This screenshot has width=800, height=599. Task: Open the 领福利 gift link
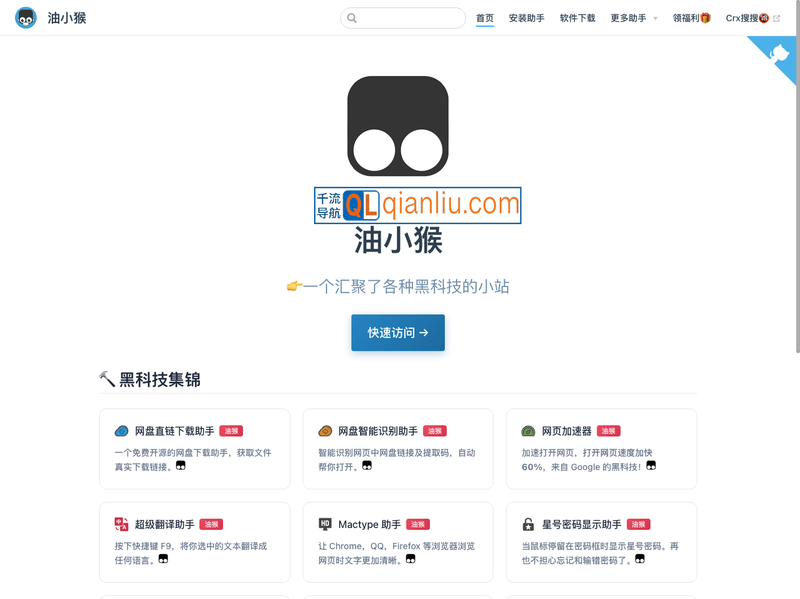(x=691, y=18)
